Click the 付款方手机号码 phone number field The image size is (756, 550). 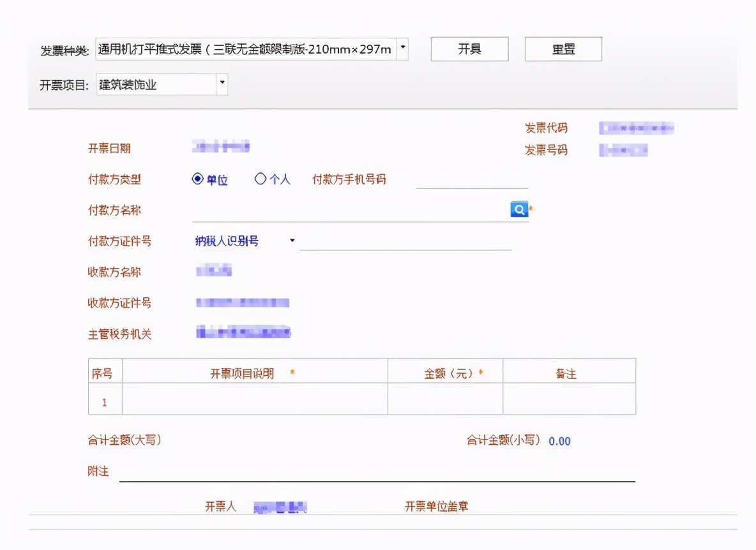pyautogui.click(x=471, y=184)
